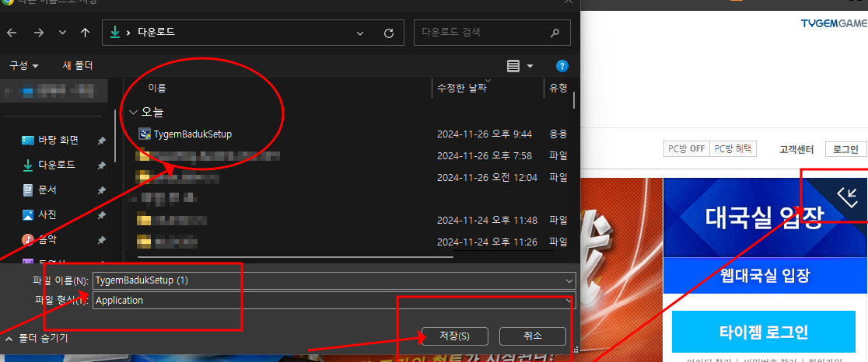
Task: Click pin icon next to 사진
Action: [x=101, y=215]
